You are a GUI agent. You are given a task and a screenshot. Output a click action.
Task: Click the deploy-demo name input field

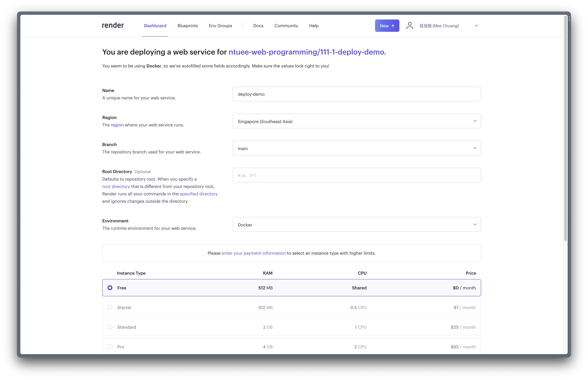357,94
